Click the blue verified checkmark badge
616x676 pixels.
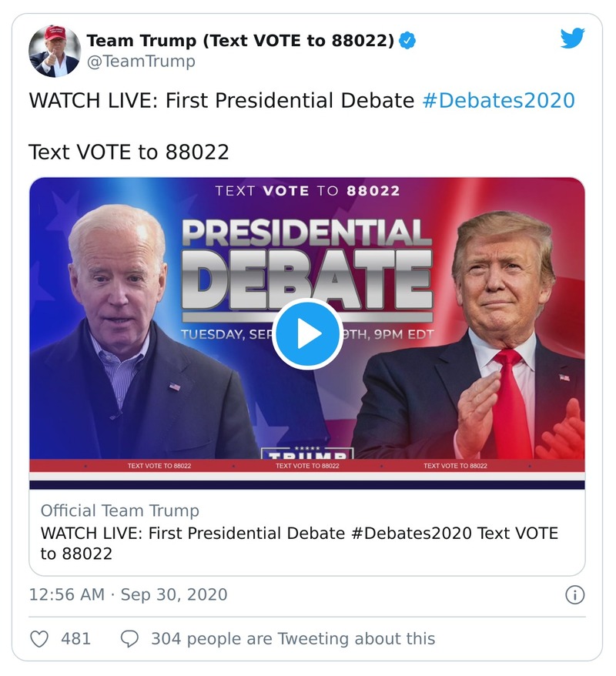(408, 41)
